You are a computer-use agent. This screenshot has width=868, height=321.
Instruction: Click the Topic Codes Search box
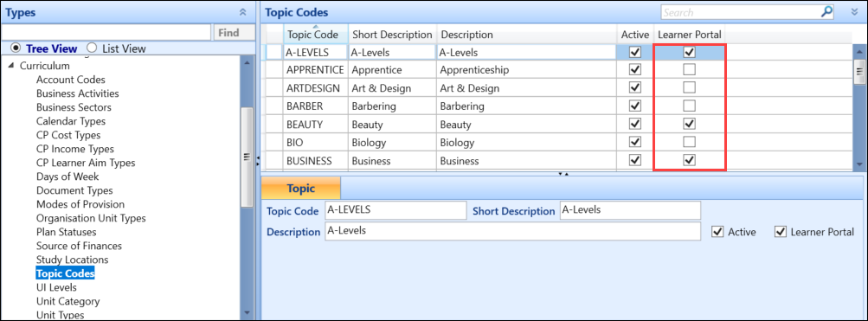click(741, 12)
